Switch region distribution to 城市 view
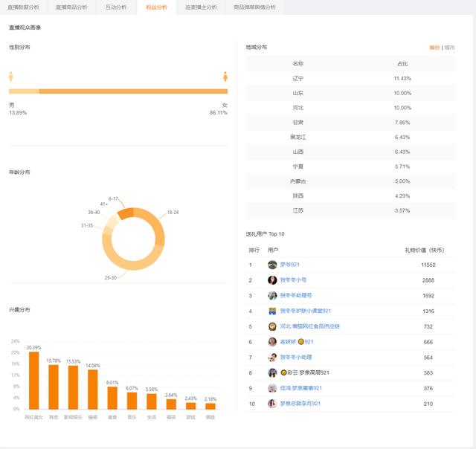The height and width of the screenshot is (449, 476). coord(449,48)
